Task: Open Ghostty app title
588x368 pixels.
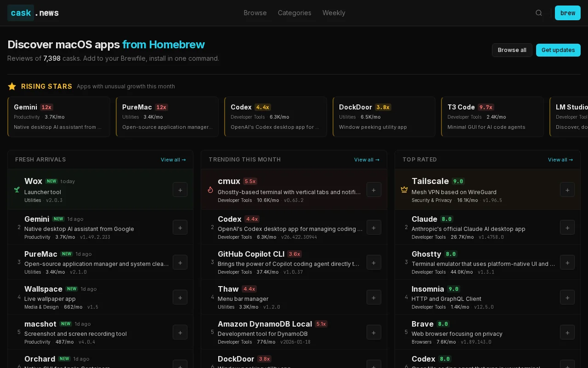Action: tap(426, 254)
